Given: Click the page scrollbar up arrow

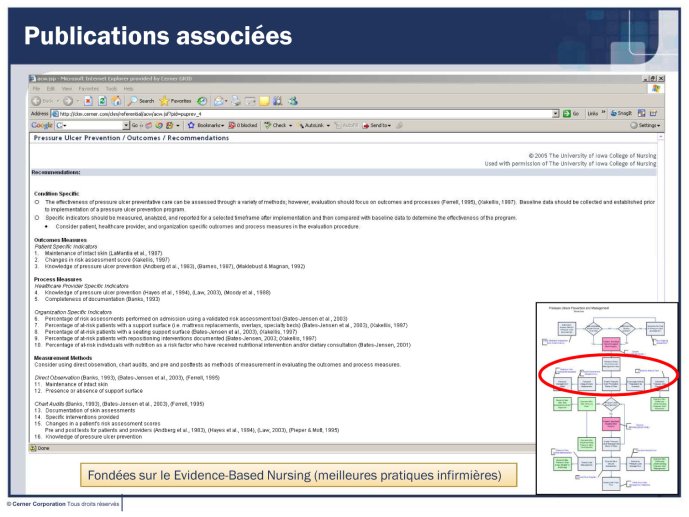Looking at the screenshot, I should [660, 137].
